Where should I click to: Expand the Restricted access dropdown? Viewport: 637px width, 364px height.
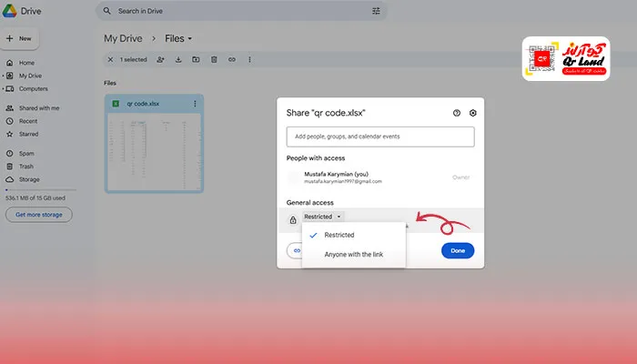coord(323,217)
